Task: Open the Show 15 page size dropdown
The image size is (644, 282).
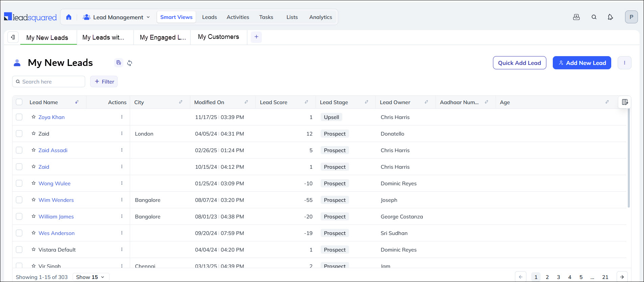Action: pyautogui.click(x=91, y=277)
